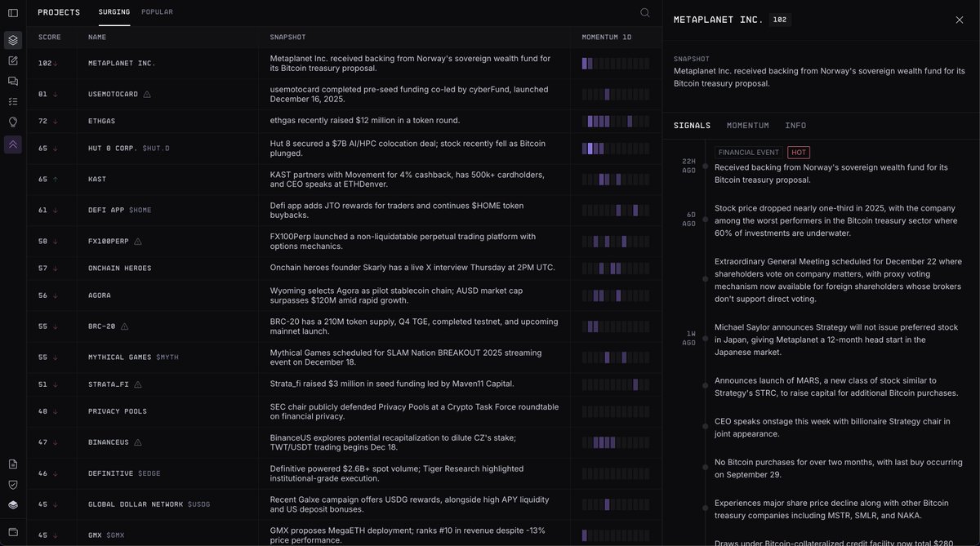The width and height of the screenshot is (980, 546).
Task: Open the ETHGAS project row
Action: pos(344,121)
